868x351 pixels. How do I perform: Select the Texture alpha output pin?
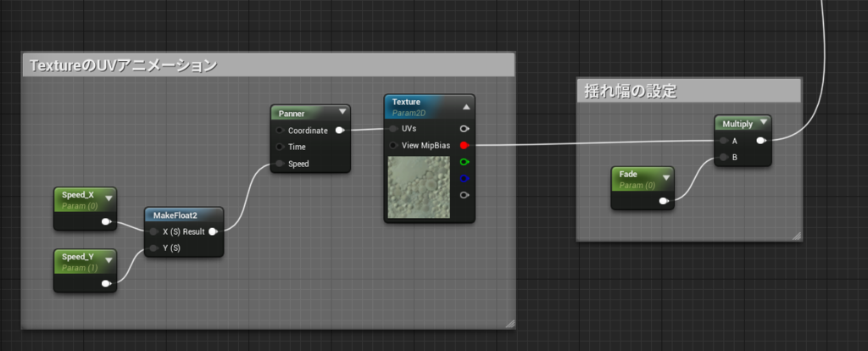(465, 195)
